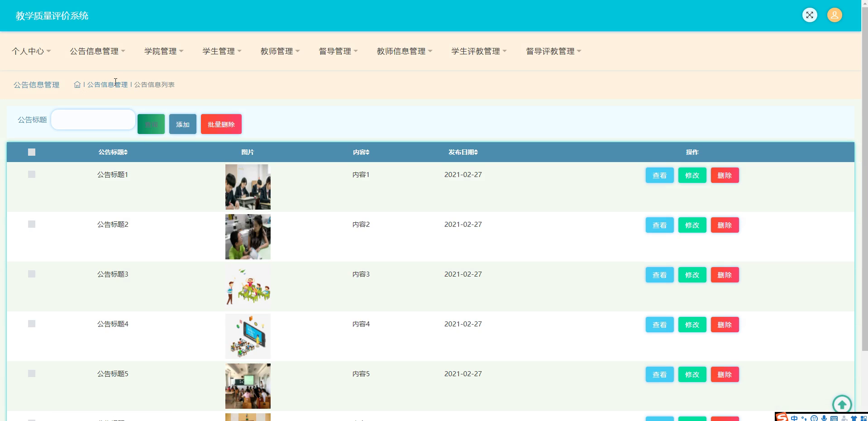Focus the 公告标题 search input field
This screenshot has width=868, height=421.
(93, 120)
